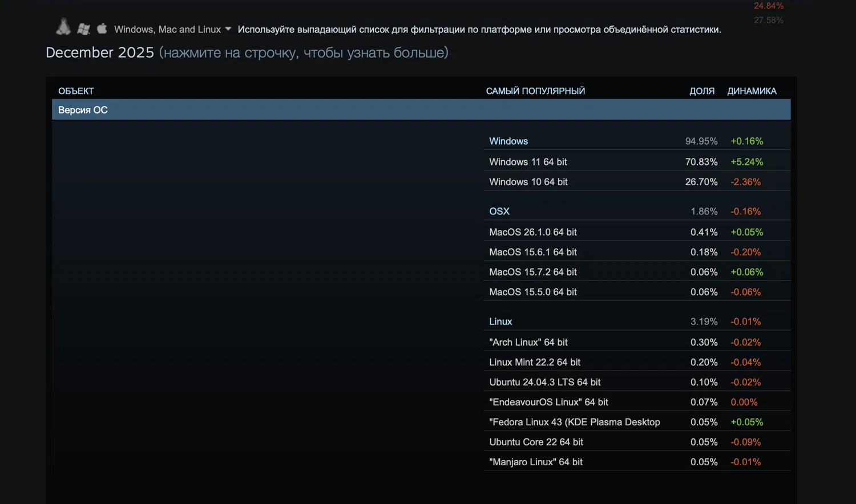Click the Linux Mint 22.2 64 bit entry

tap(535, 362)
